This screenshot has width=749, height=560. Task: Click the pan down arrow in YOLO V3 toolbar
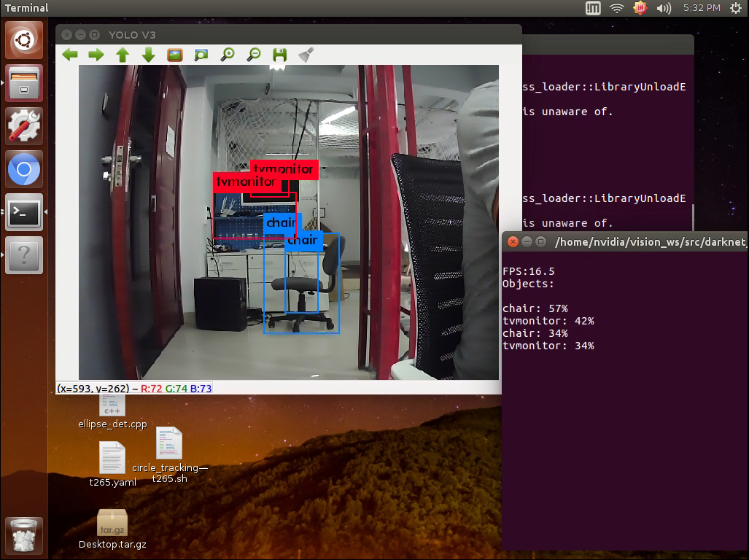[x=149, y=55]
